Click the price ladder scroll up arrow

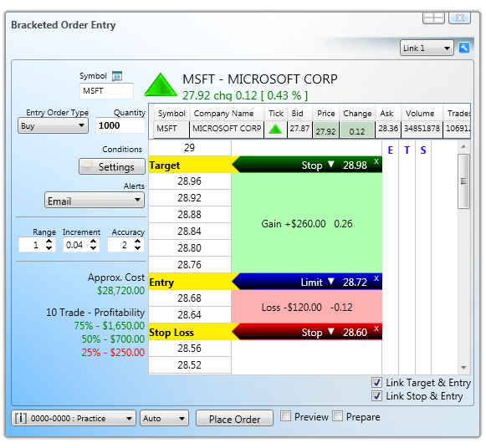463,146
